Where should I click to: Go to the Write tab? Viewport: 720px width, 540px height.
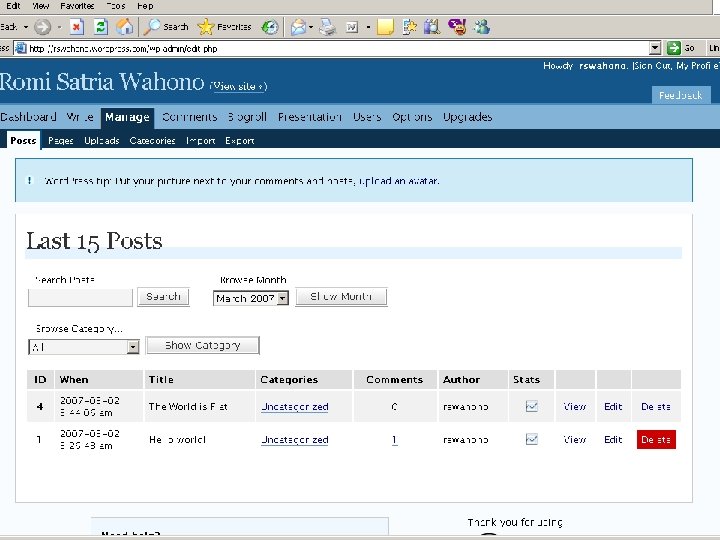[x=80, y=117]
